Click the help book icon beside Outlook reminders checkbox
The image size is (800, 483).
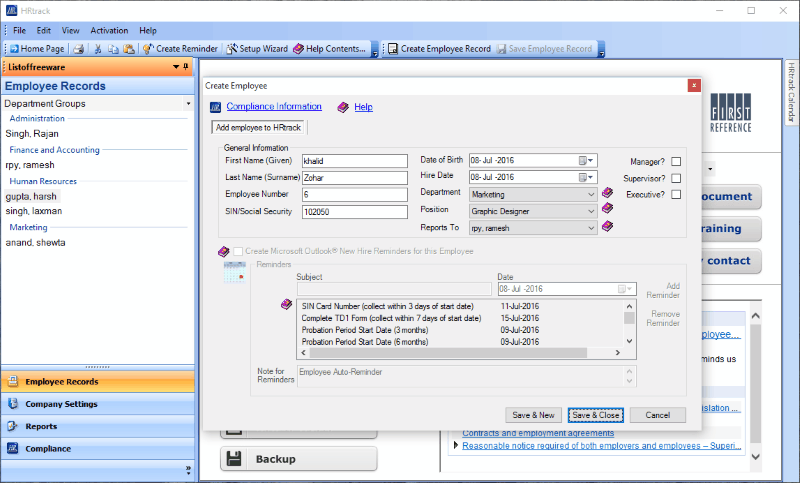[x=223, y=251]
